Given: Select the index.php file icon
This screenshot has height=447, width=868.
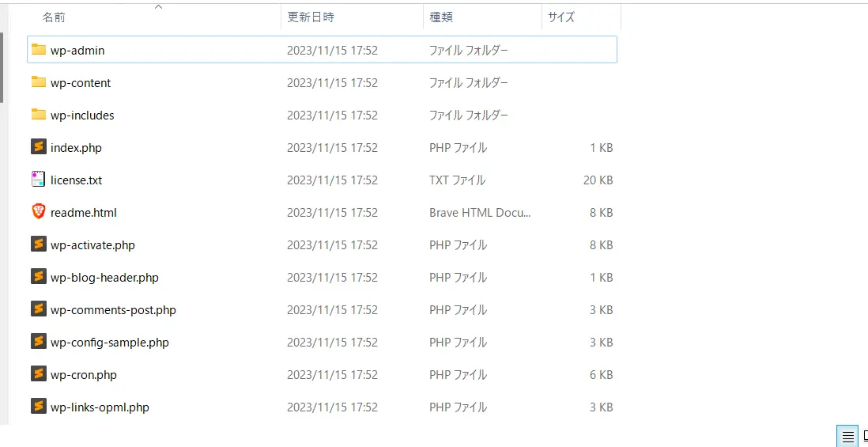Looking at the screenshot, I should 39,147.
